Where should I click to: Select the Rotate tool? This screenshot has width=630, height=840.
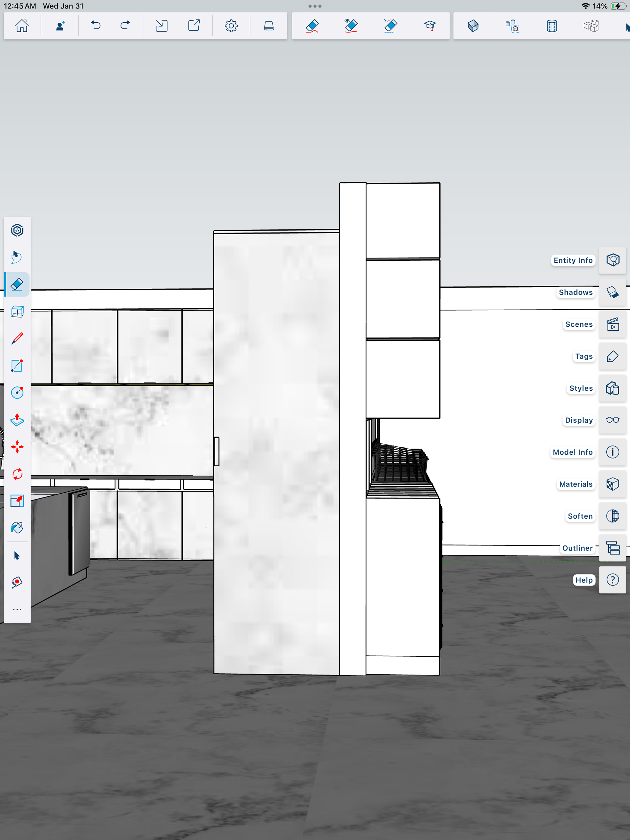pos(17,474)
